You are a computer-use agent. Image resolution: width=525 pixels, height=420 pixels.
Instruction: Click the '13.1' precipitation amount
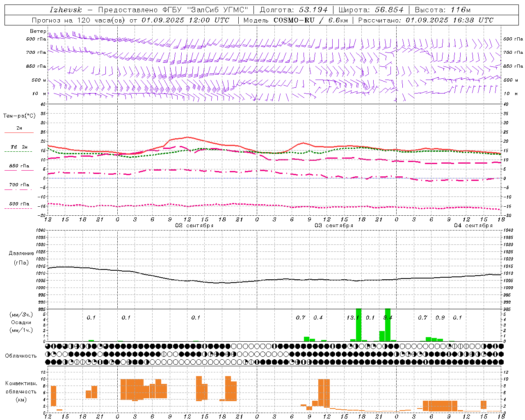tap(353, 317)
